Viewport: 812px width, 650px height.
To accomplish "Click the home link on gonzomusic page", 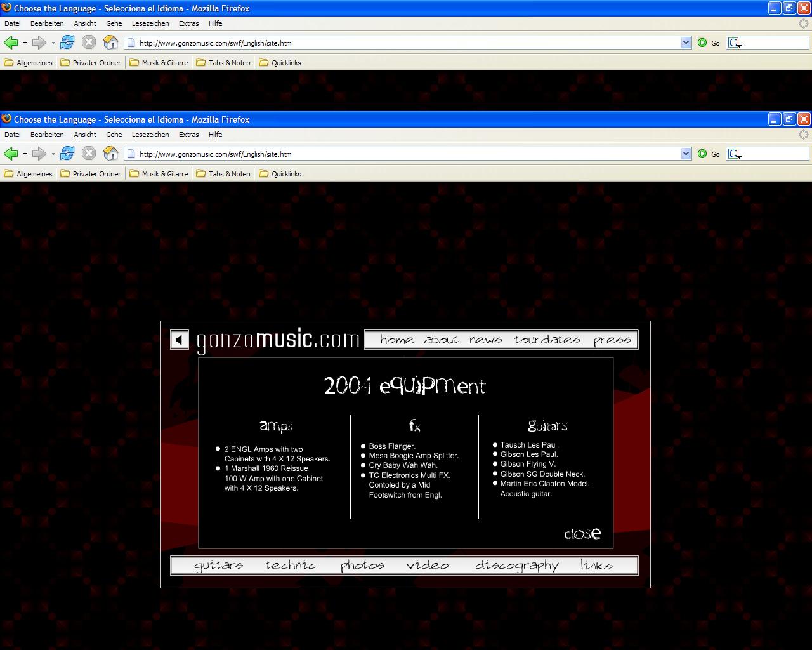I will point(396,340).
